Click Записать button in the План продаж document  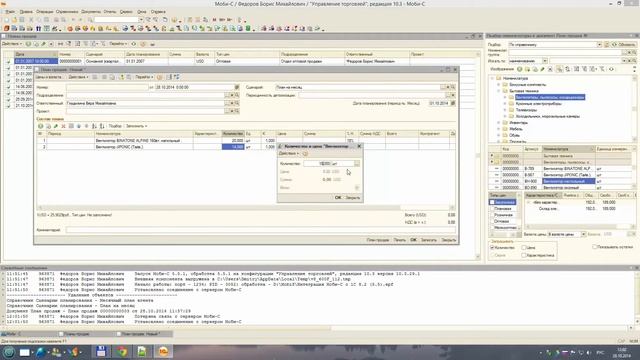tap(429, 240)
